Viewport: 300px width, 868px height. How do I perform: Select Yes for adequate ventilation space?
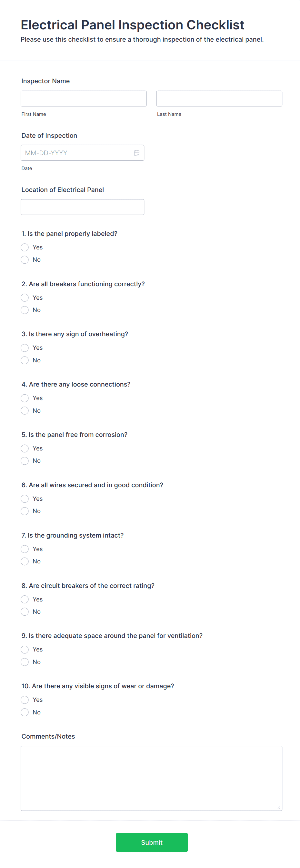pos(24,649)
